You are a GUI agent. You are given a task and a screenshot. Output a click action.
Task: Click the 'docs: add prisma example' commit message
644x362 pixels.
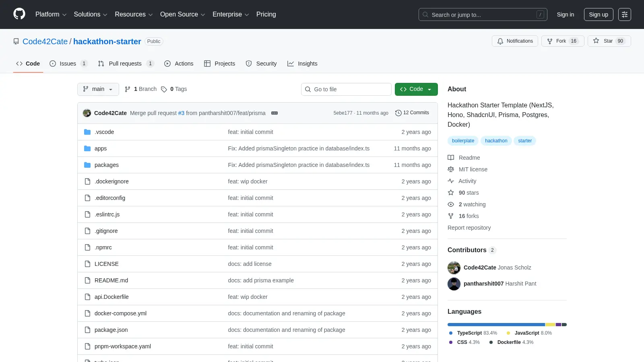pyautogui.click(x=261, y=280)
